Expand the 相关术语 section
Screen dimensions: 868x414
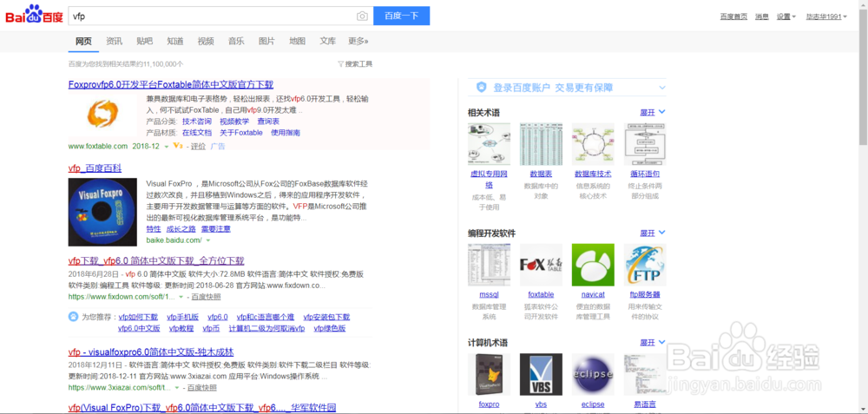[x=653, y=112]
